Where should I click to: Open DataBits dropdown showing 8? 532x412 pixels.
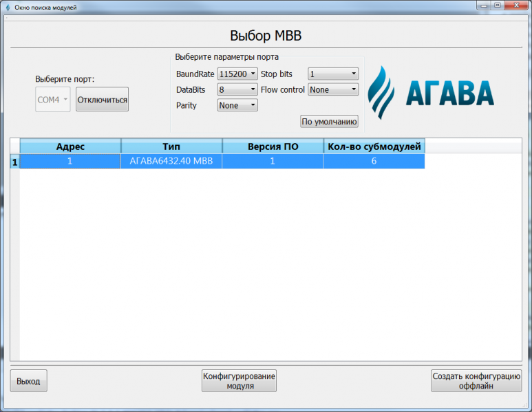(237, 89)
